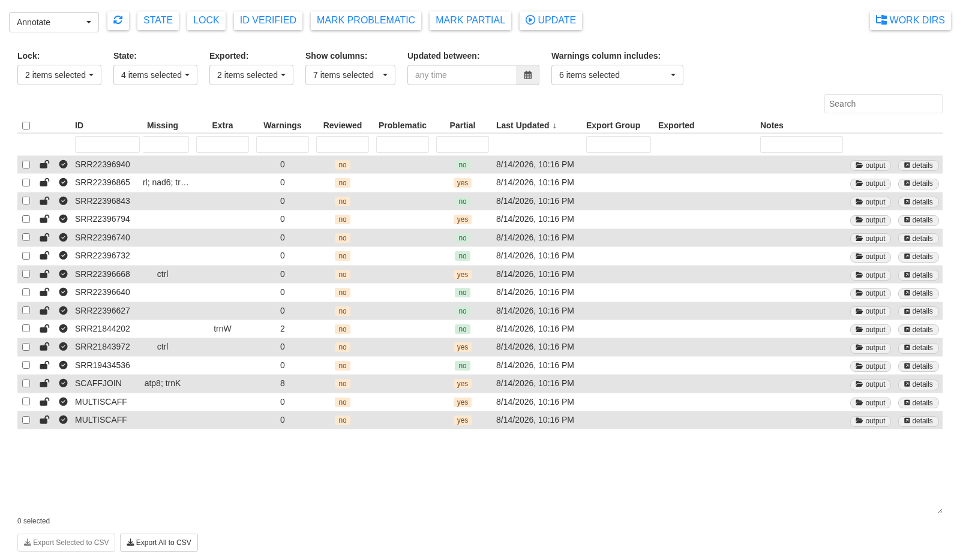Open output folder for SRR22396627
This screenshot has height=560, width=960.
tap(871, 311)
